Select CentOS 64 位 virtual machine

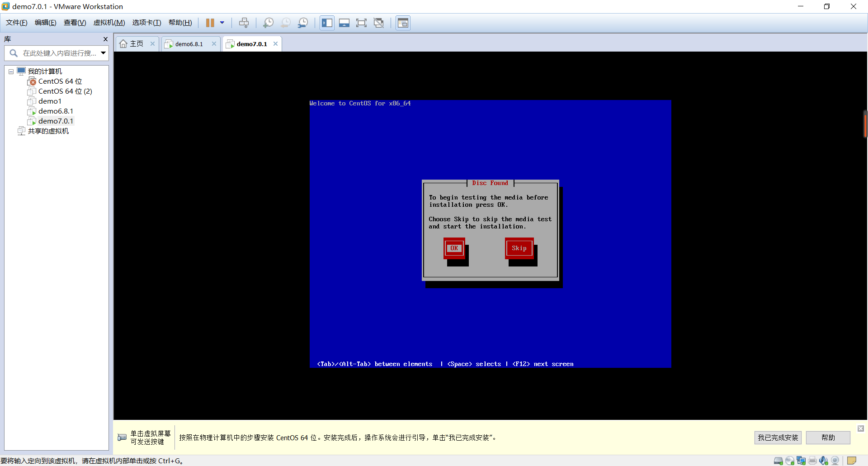[60, 81]
